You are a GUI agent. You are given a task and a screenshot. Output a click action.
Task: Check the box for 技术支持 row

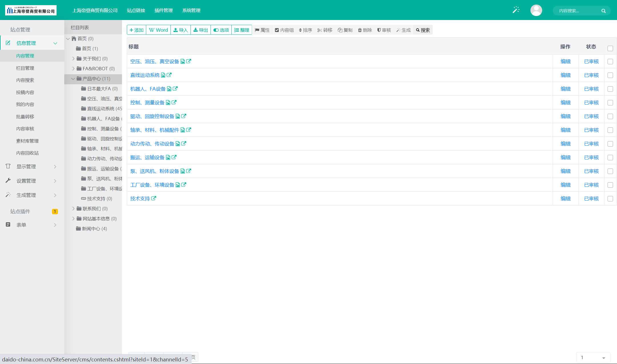click(x=610, y=199)
